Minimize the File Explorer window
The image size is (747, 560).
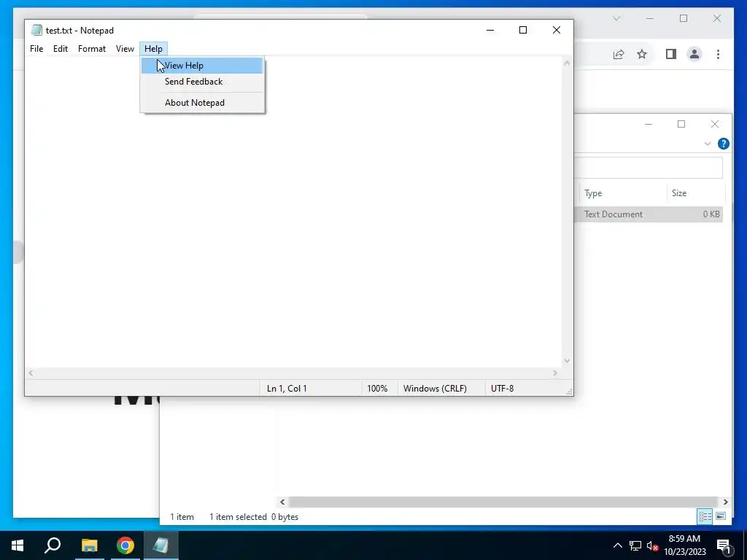pos(649,124)
